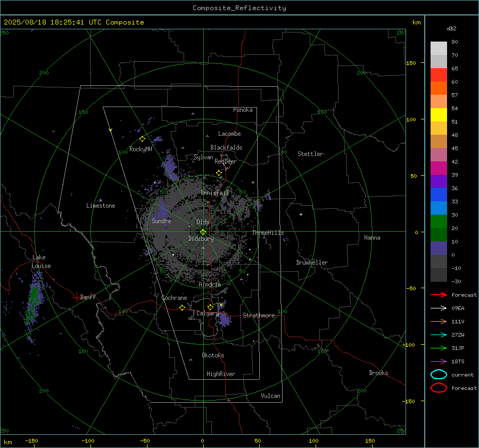Screen dimensions: 479x448
Task: Click the Airdrie label
Action: pyautogui.click(x=210, y=284)
